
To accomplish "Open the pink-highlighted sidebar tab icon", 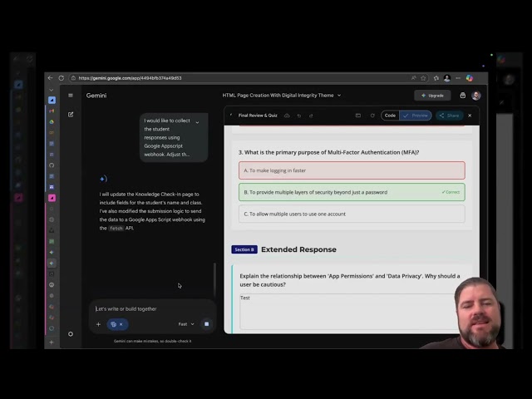I will (52, 198).
